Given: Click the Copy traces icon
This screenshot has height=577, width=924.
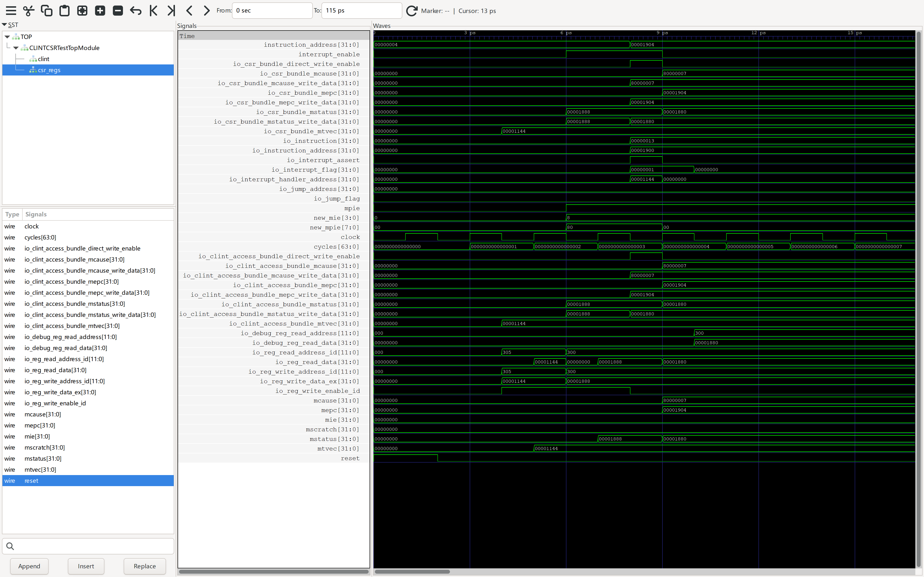Looking at the screenshot, I should 47,11.
